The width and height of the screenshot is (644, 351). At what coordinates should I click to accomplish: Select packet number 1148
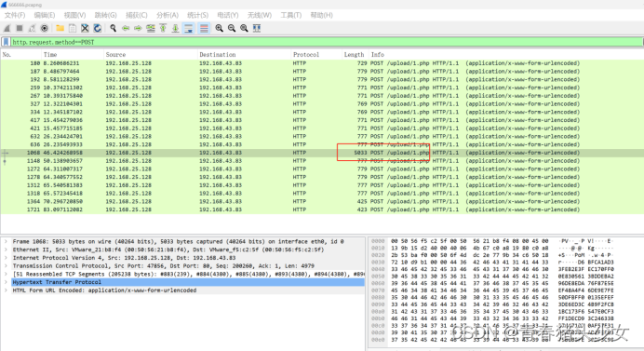[322, 161]
